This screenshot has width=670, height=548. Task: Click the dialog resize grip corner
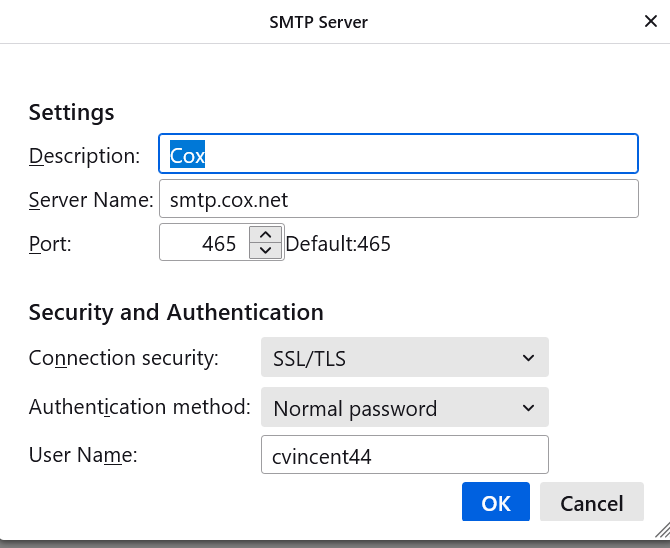coord(660,530)
